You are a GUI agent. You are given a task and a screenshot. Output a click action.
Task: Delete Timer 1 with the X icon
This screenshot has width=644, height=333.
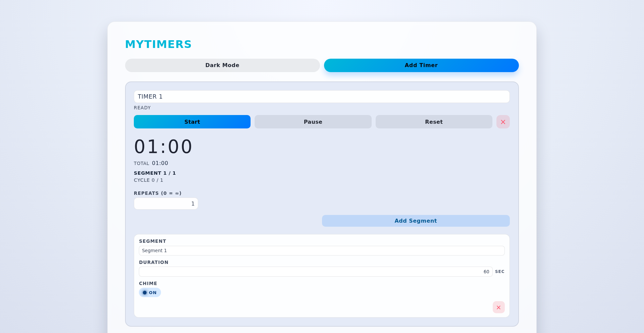click(x=503, y=122)
